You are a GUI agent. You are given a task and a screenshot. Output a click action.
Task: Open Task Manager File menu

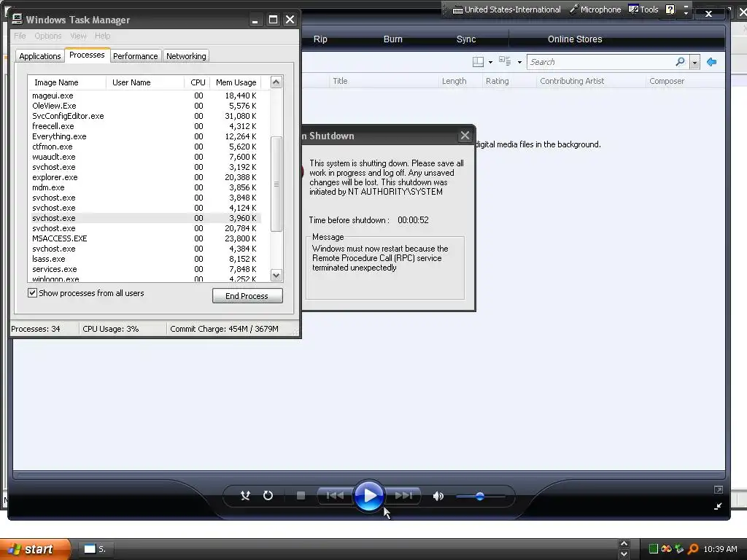point(20,36)
